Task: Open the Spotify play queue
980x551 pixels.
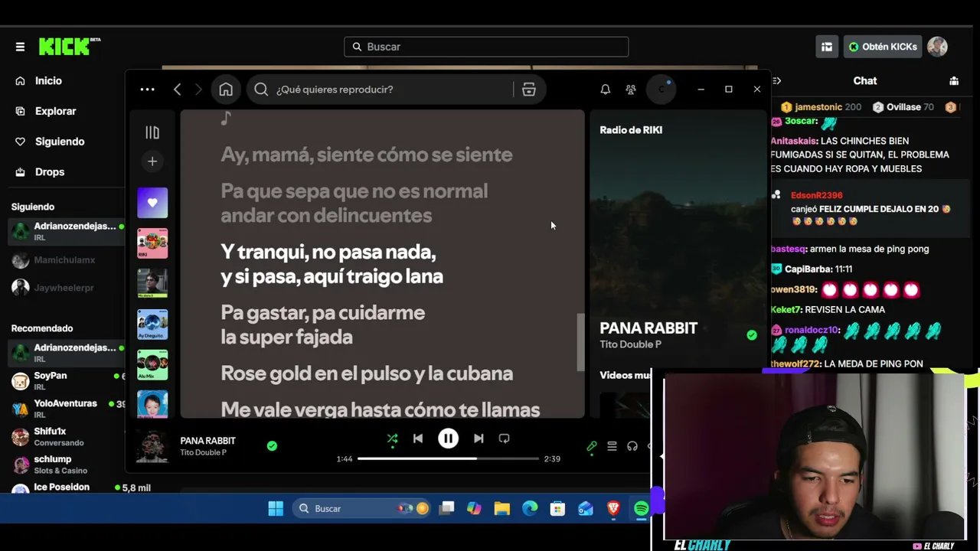Action: [612, 446]
